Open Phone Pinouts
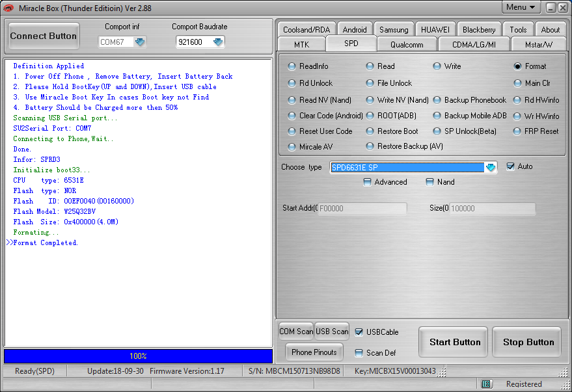Image resolution: width=572 pixels, height=392 pixels. [314, 352]
